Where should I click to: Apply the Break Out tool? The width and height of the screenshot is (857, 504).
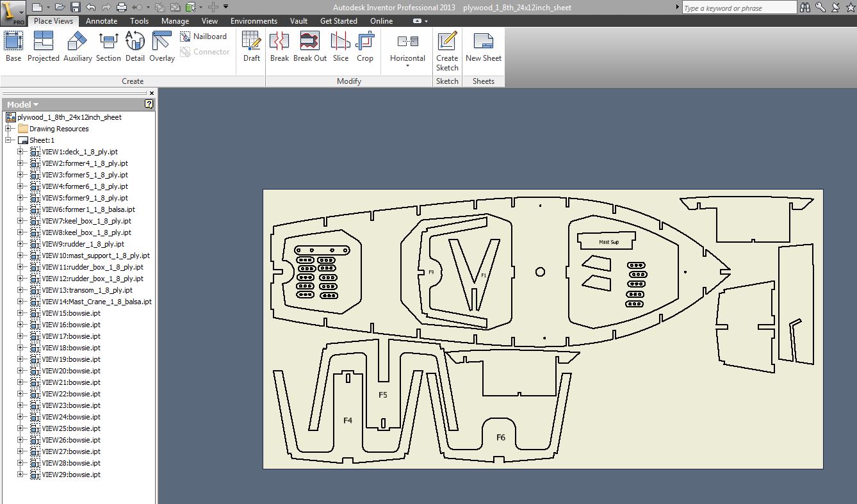point(310,47)
